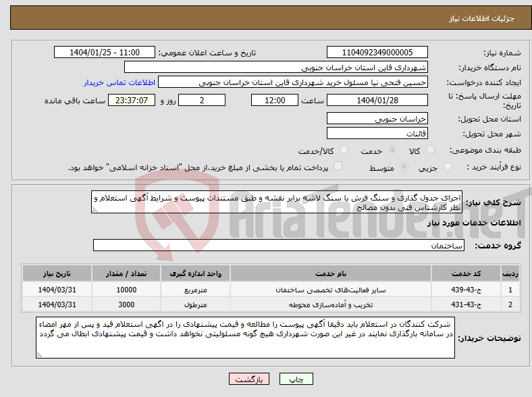Click سایر فعالیت‌های تخصصی ساختمان service name

[x=331, y=290]
